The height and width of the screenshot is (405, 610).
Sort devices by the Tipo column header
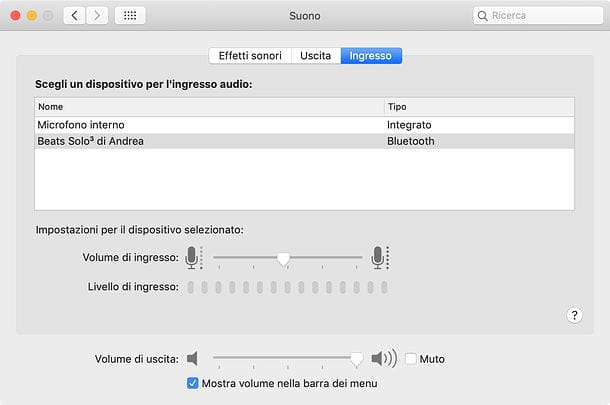coord(479,107)
